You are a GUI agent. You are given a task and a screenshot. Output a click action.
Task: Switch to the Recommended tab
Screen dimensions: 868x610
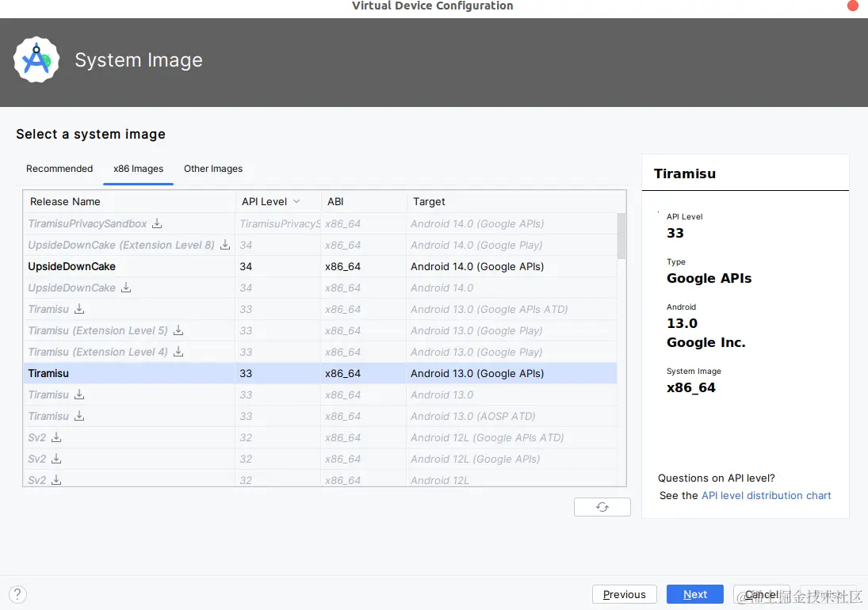(59, 169)
